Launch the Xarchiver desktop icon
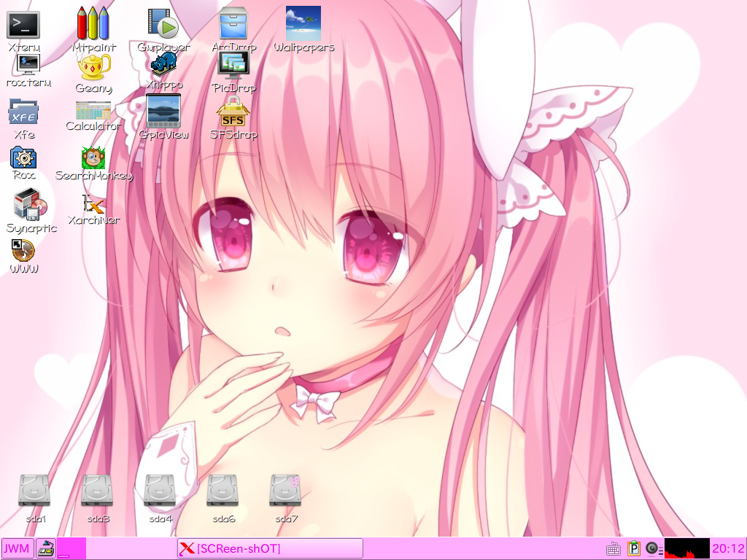This screenshot has width=747, height=560. (x=93, y=204)
